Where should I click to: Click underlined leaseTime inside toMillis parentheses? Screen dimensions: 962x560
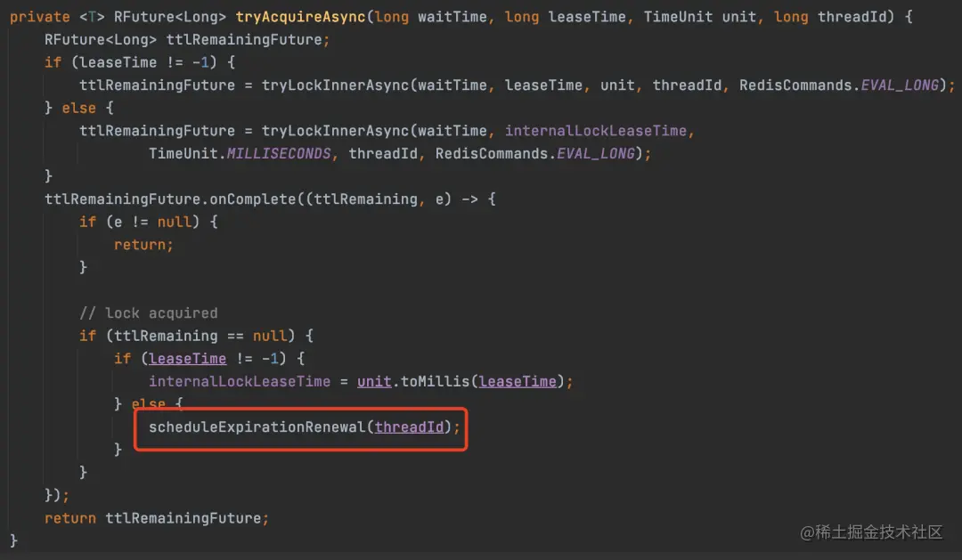[518, 382]
